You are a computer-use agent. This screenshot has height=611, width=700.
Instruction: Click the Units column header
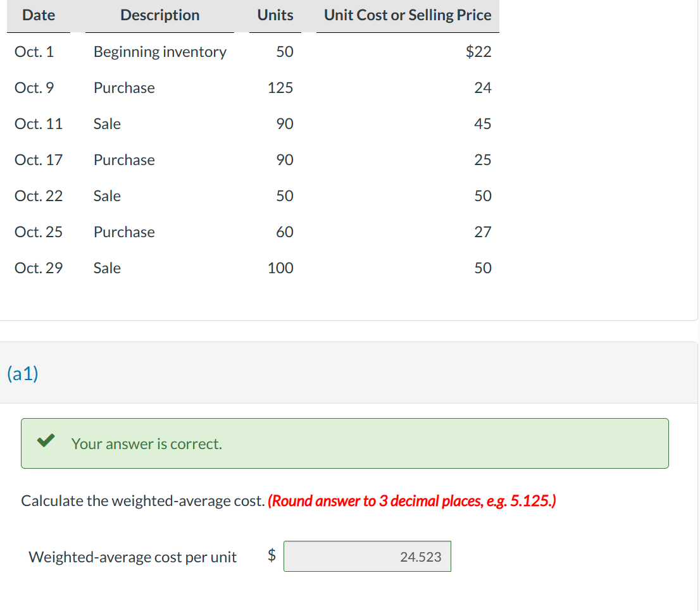(275, 15)
